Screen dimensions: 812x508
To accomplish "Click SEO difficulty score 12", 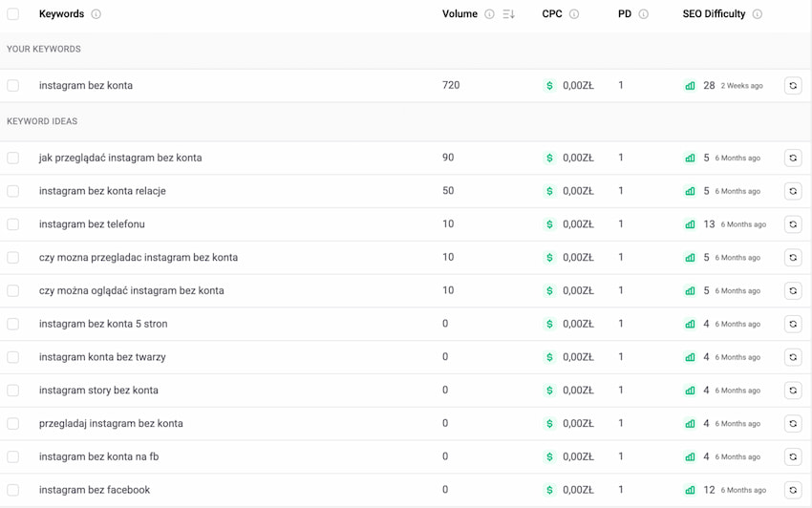I will (x=709, y=489).
